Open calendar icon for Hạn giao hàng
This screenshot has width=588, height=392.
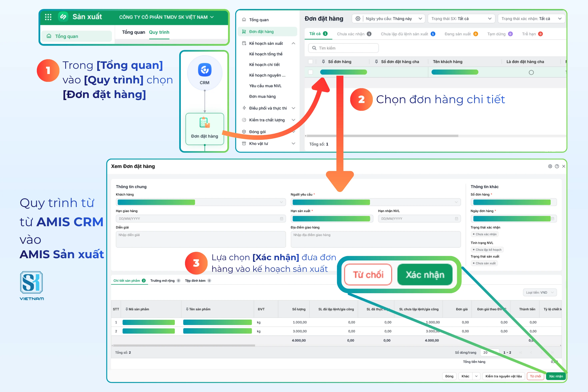[282, 218]
